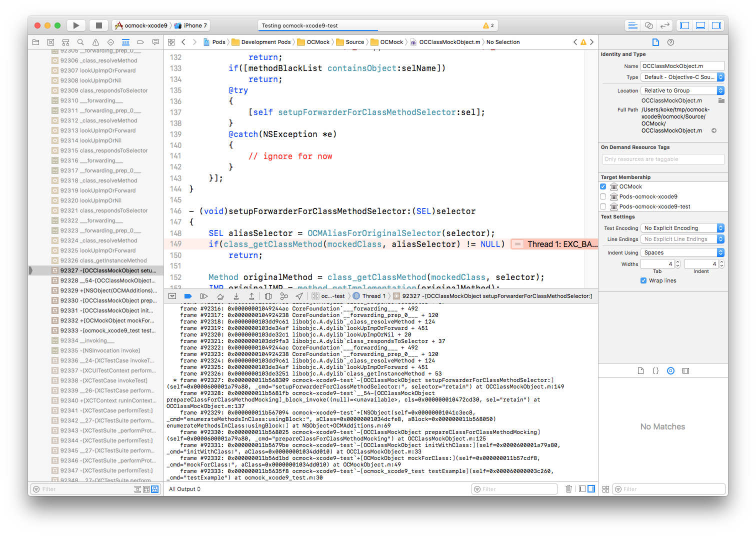Image resolution: width=756 pixels, height=536 pixels.
Task: Open the Text Encoding dropdown
Action: [682, 228]
